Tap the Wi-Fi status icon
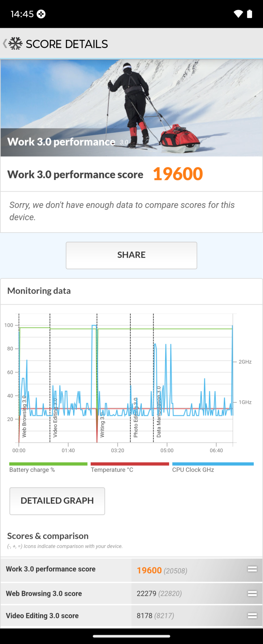 [238, 14]
